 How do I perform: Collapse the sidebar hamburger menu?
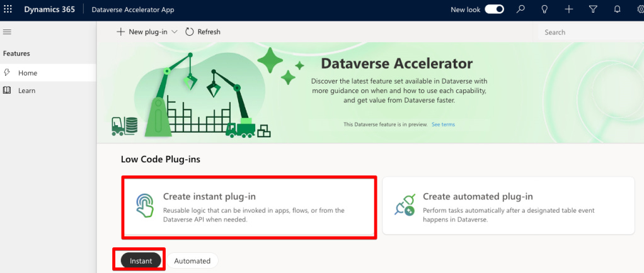pyautogui.click(x=7, y=32)
